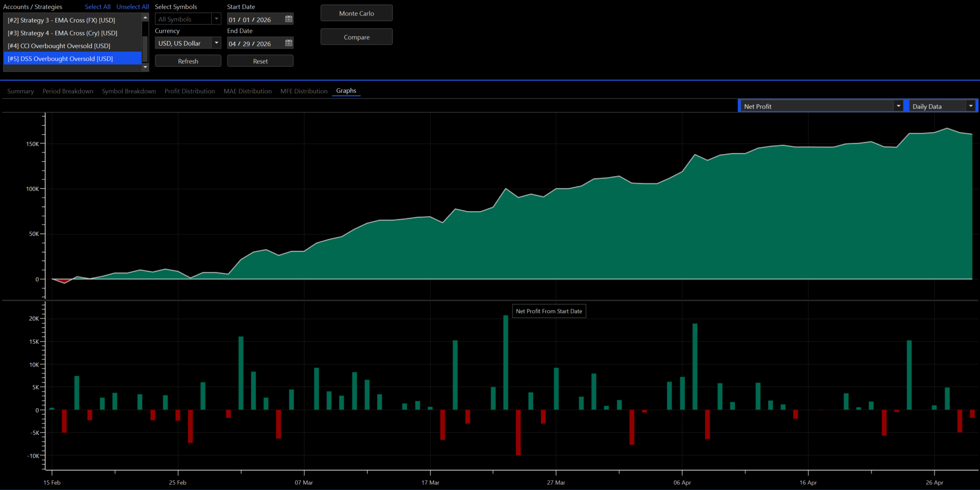Run the Monte Carlo simulation

pyautogui.click(x=356, y=13)
